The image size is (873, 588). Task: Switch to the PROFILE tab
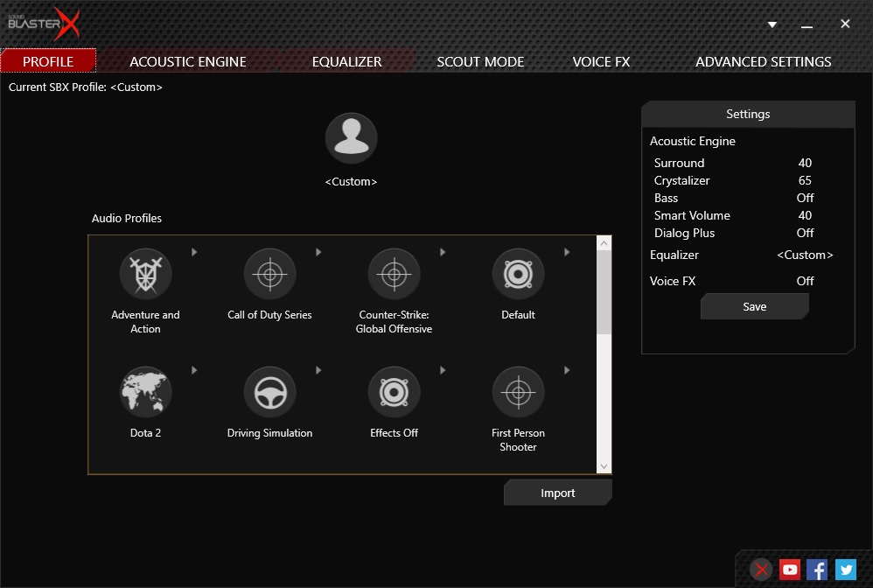48,61
